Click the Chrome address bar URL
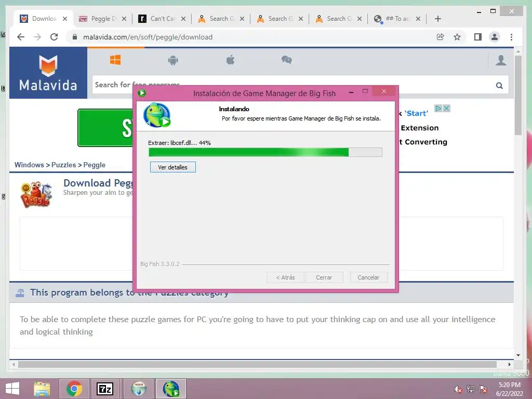Screen dimensions: 532x399 [x=148, y=37]
